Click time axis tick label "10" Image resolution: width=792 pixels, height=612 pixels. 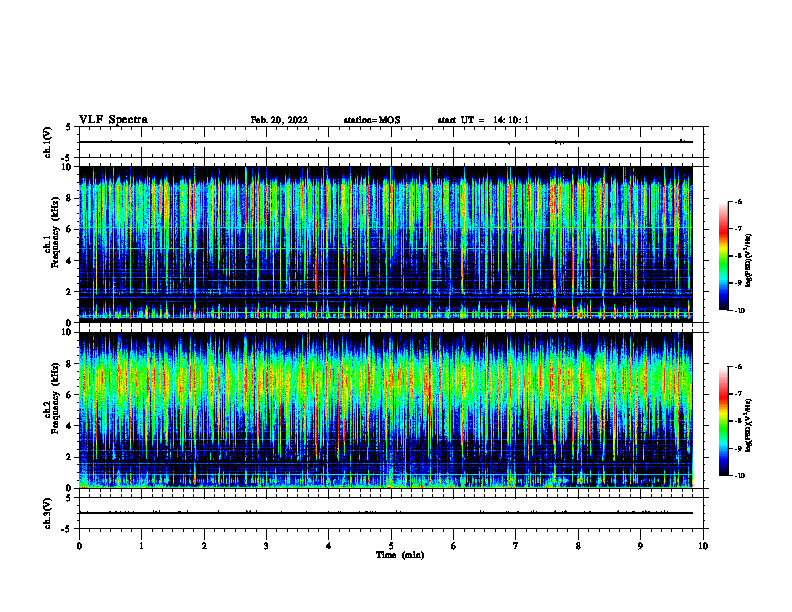point(703,546)
